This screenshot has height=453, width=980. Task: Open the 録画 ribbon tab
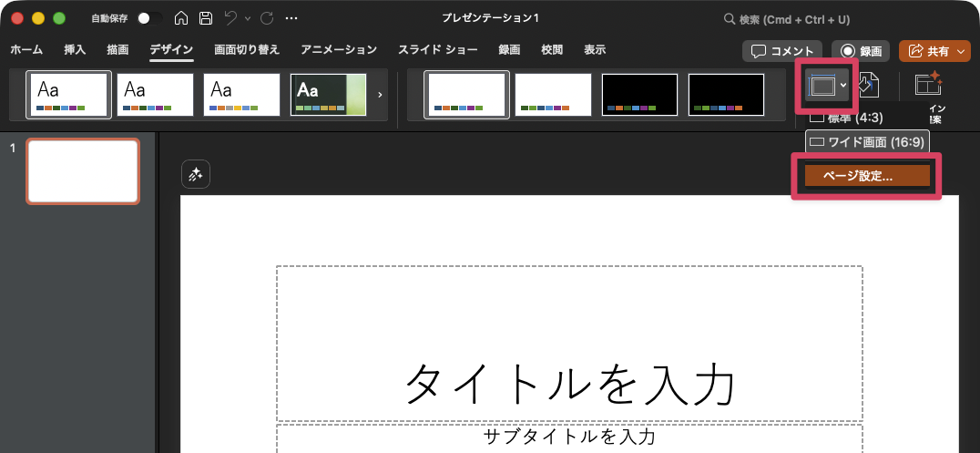point(509,49)
